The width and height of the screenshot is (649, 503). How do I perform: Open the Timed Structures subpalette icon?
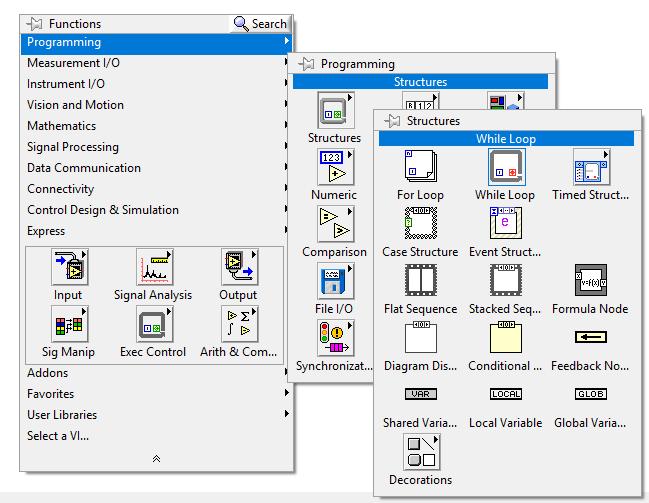592,167
